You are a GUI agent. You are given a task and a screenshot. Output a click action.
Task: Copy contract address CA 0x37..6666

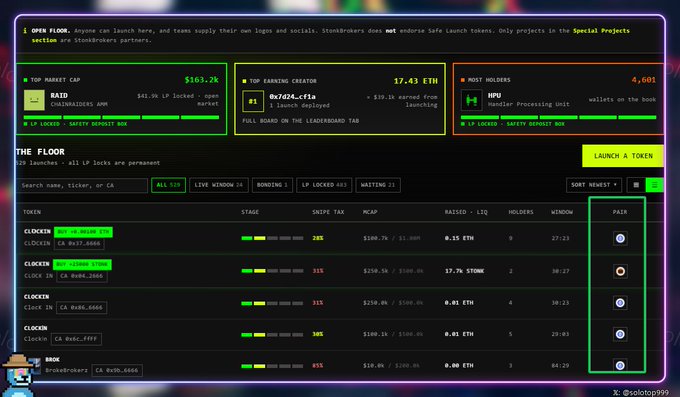point(79,243)
